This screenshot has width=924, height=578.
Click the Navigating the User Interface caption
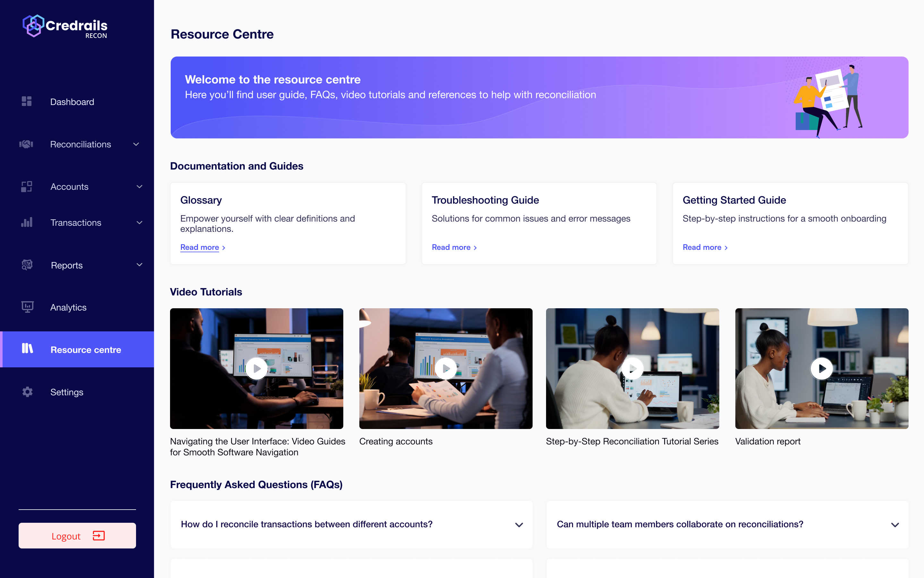click(x=258, y=446)
